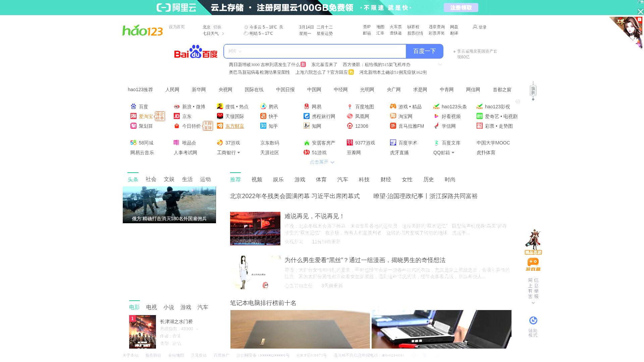This screenshot has width=644, height=362.
Task: Open the Anjuke house icon
Action: tap(307, 143)
